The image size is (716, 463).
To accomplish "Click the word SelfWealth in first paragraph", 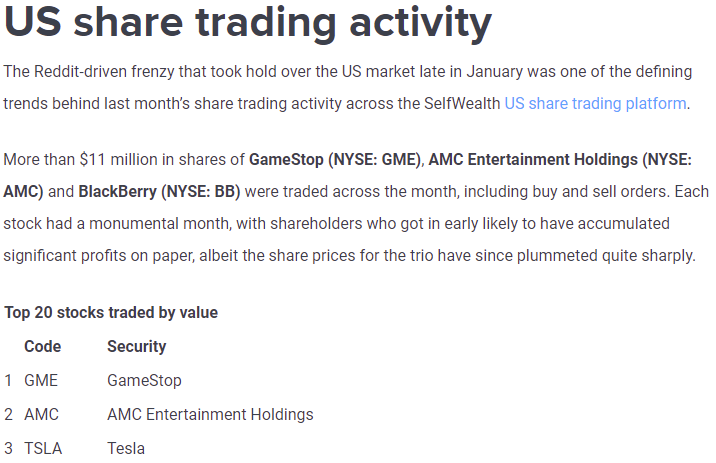I will coord(462,104).
